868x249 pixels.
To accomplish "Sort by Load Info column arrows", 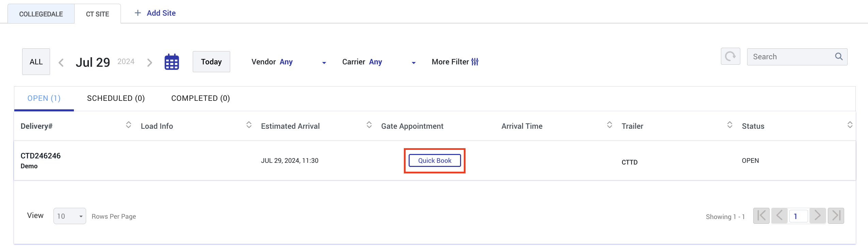I will coord(249,125).
